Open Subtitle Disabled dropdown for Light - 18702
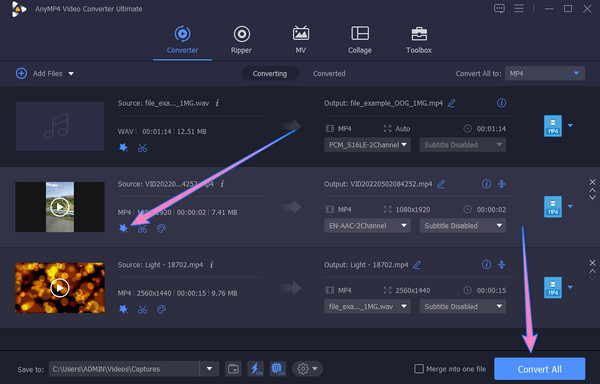 463,306
